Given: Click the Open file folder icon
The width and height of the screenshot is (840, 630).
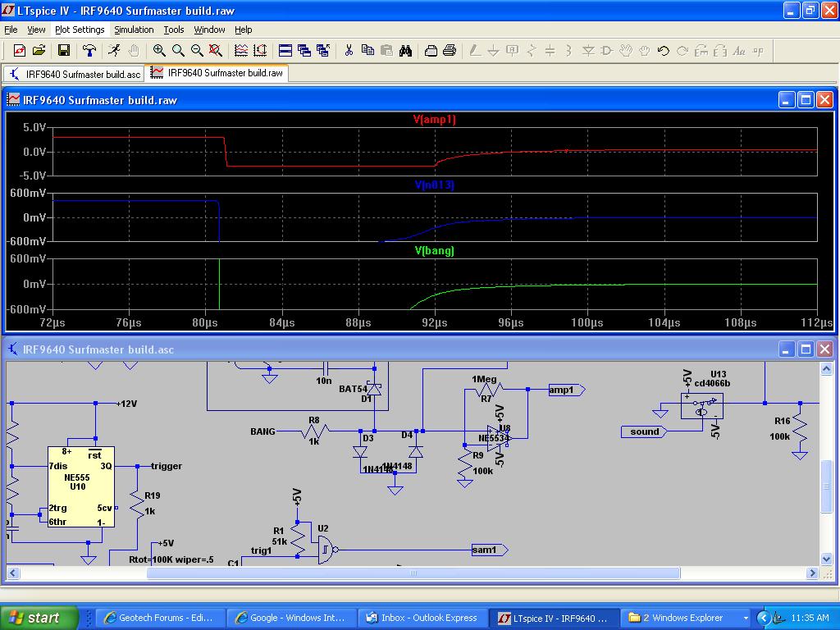Looking at the screenshot, I should pyautogui.click(x=39, y=51).
